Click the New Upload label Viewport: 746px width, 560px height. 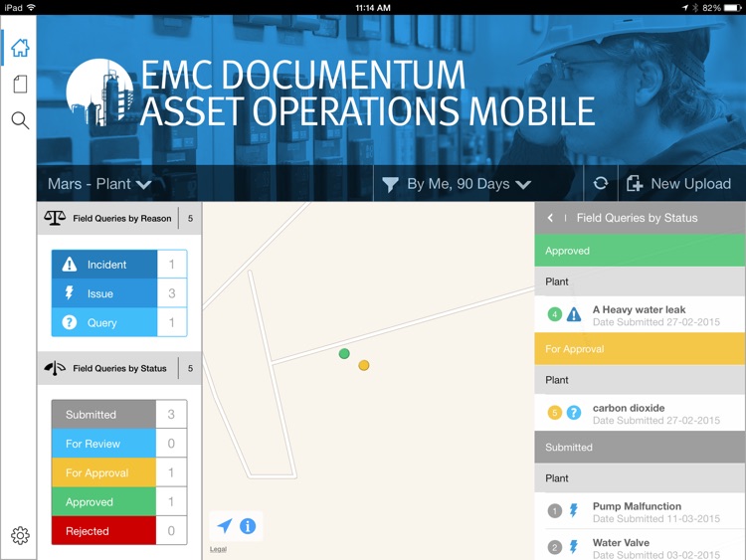(691, 184)
